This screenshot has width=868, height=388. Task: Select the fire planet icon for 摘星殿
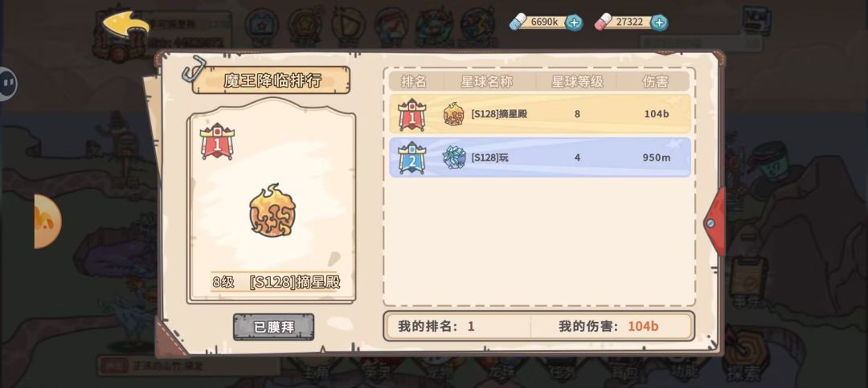coord(453,114)
